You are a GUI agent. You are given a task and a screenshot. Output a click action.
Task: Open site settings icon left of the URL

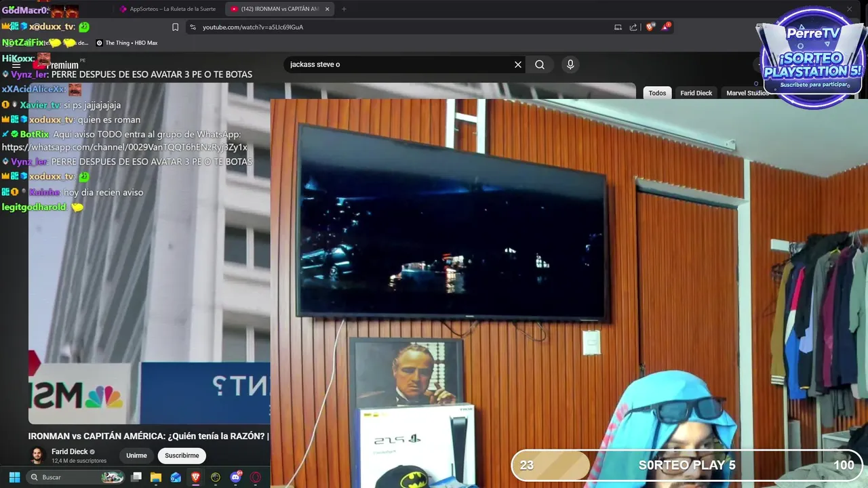(193, 27)
